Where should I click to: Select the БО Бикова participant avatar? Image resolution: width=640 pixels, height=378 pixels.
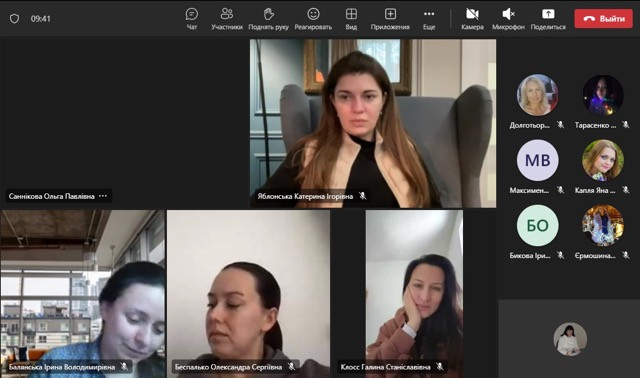point(537,225)
